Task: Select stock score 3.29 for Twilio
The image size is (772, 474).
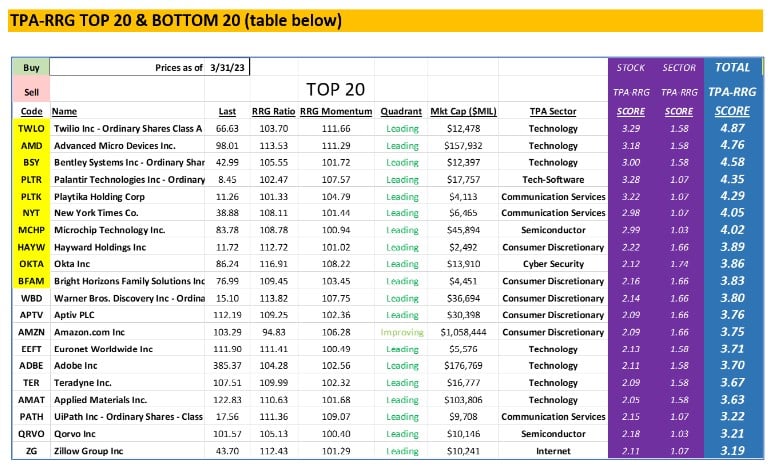Action: point(631,128)
